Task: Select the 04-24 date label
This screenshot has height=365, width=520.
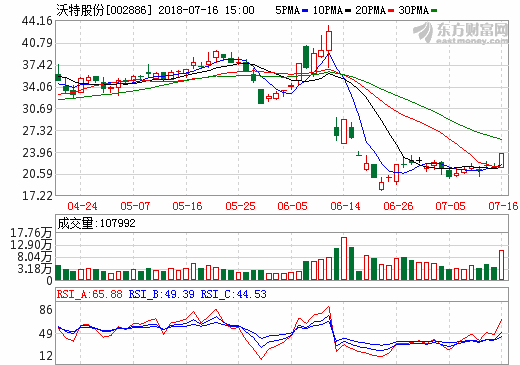Action: pos(82,206)
